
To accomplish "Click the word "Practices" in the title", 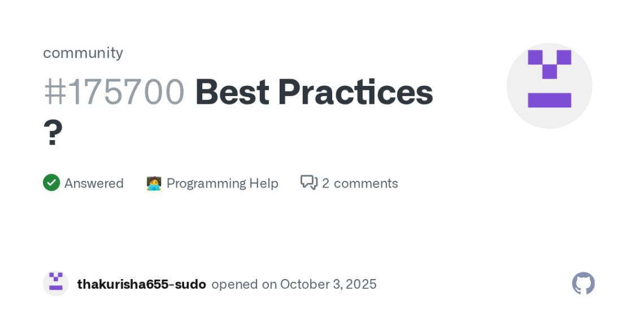I will (355, 92).
